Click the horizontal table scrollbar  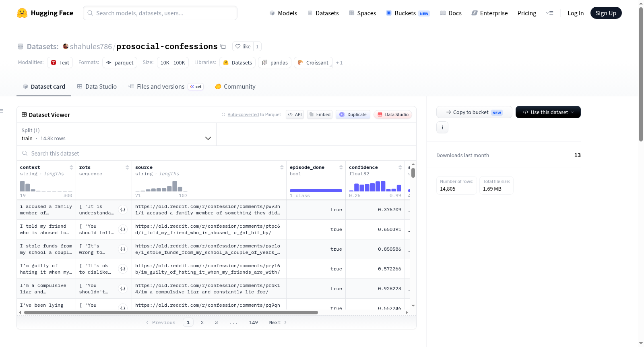click(x=171, y=312)
